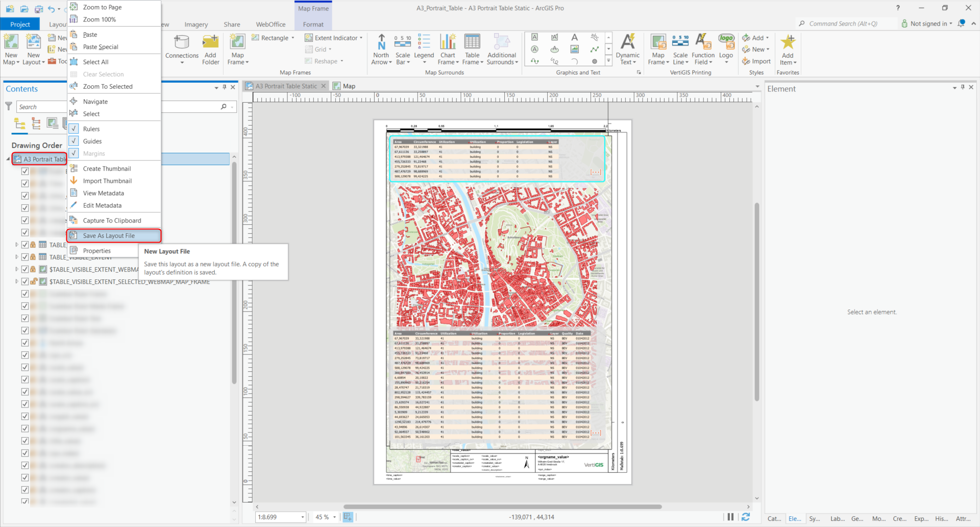Image resolution: width=980 pixels, height=527 pixels.
Task: Click Capture To Clipboard
Action: click(x=112, y=220)
